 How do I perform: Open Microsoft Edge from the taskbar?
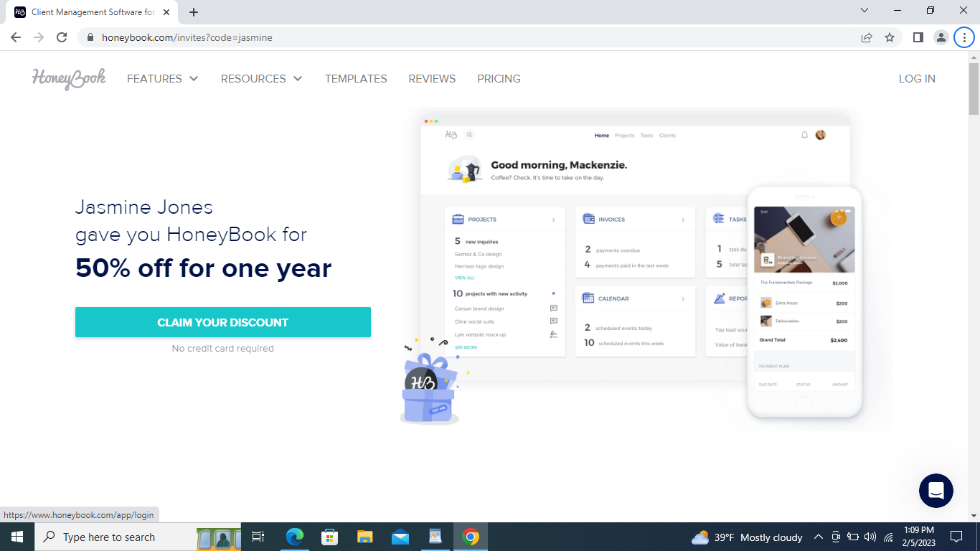tap(294, 537)
